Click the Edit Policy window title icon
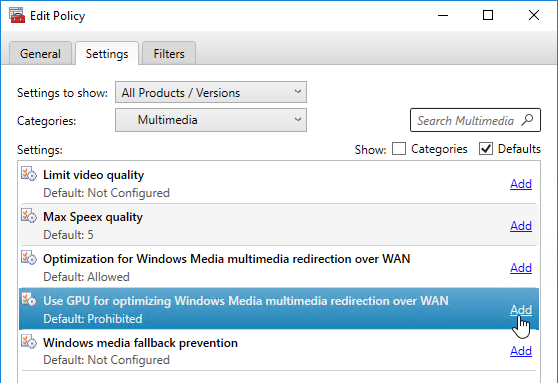This screenshot has height=383, width=558. pos(17,15)
